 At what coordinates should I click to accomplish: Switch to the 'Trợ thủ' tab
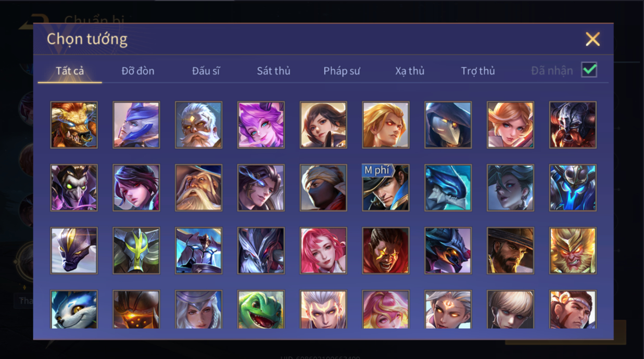coord(478,71)
